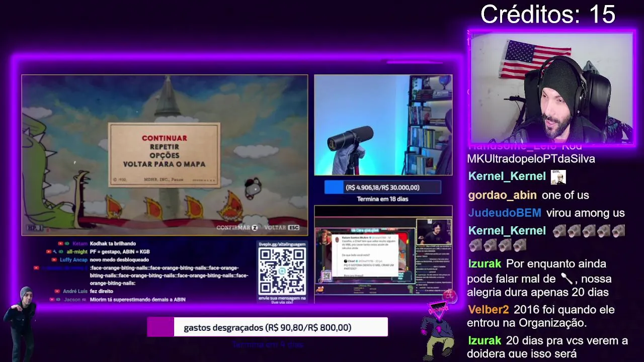Screen dimensions: 644x362
Task: Click username Ketam in YouTube chat
Action: click(79, 243)
